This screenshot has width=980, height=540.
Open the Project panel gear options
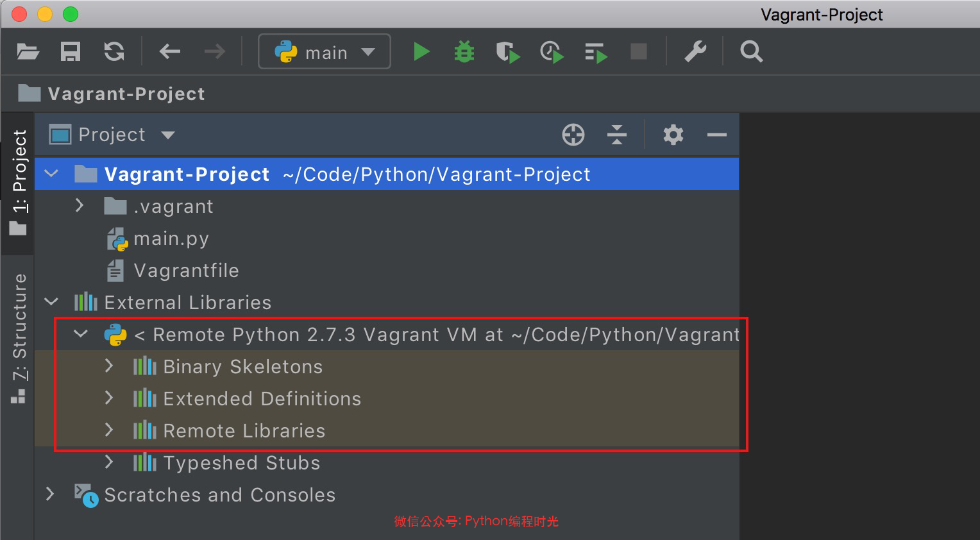click(673, 135)
